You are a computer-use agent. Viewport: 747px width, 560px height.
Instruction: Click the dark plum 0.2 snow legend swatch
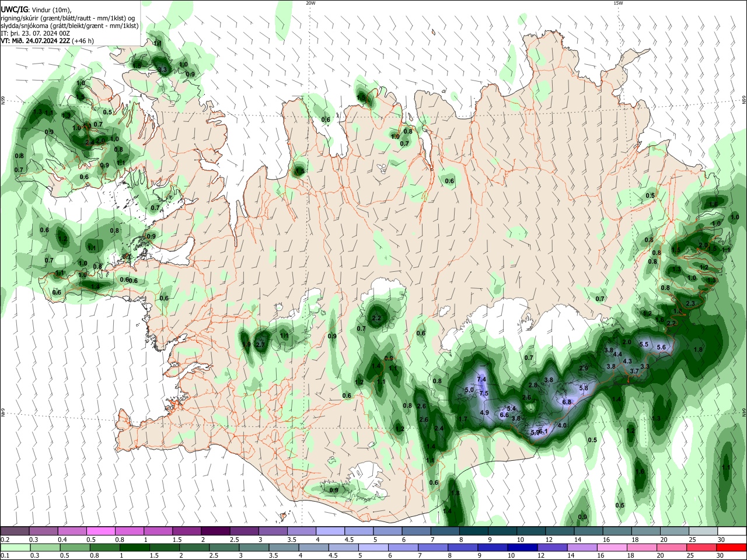15,531
